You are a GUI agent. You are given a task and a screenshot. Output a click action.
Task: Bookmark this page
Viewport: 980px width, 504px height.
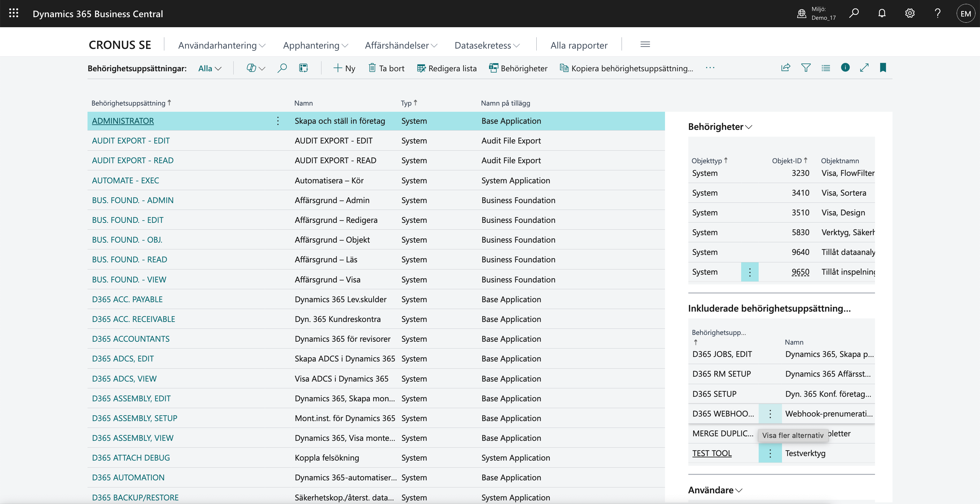click(883, 68)
